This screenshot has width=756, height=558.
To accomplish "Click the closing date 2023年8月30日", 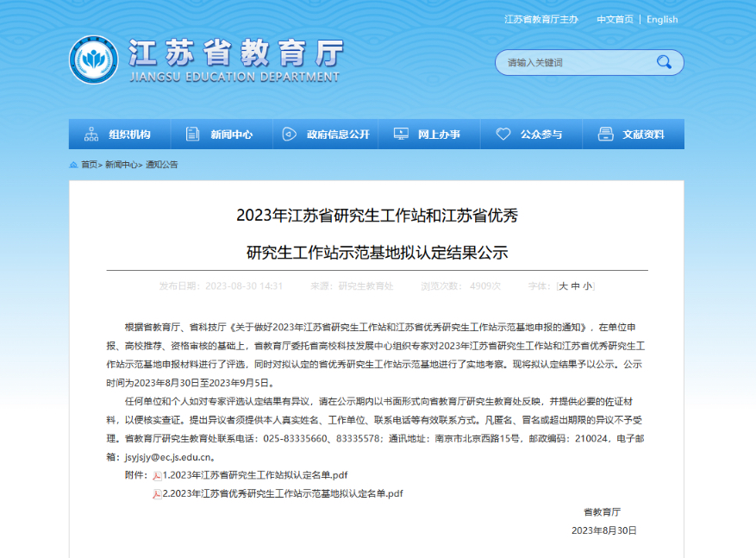I will [x=604, y=530].
